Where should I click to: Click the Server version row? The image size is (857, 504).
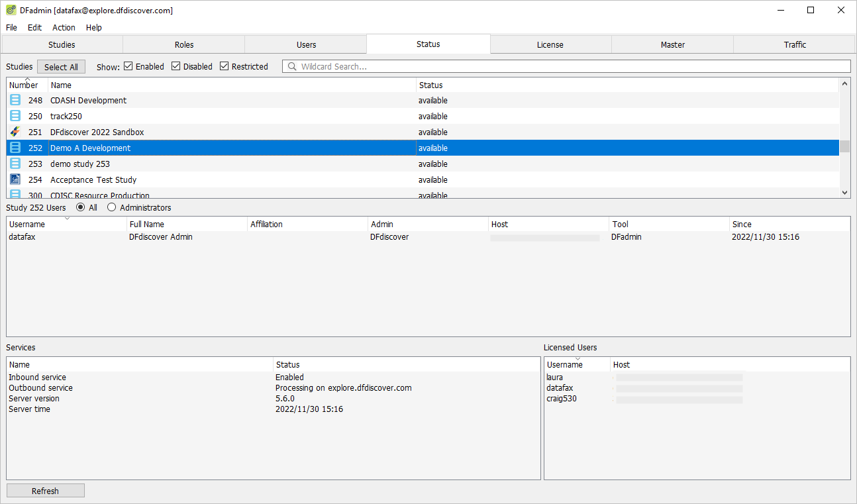pos(274,398)
